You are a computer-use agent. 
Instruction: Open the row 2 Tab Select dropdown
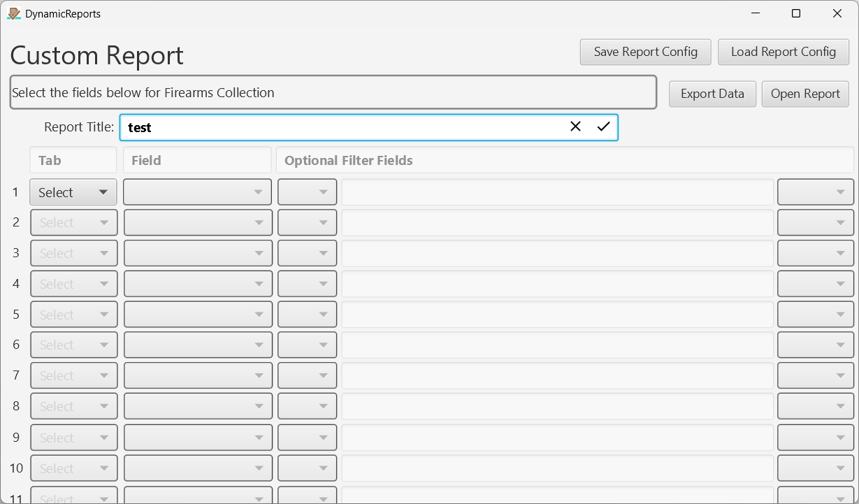73,222
